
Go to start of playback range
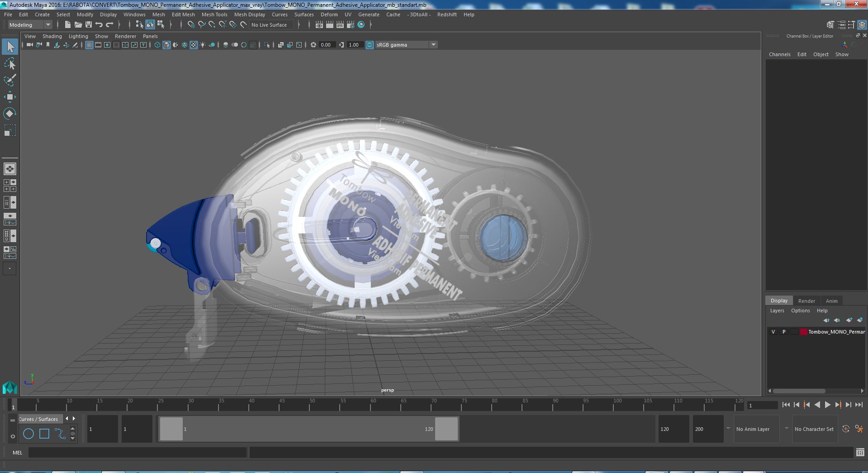click(786, 405)
